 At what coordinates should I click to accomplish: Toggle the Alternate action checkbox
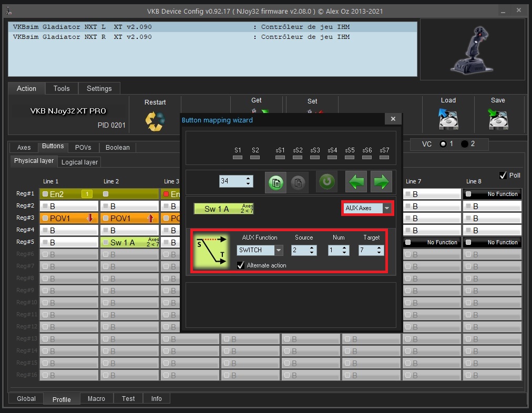(241, 265)
